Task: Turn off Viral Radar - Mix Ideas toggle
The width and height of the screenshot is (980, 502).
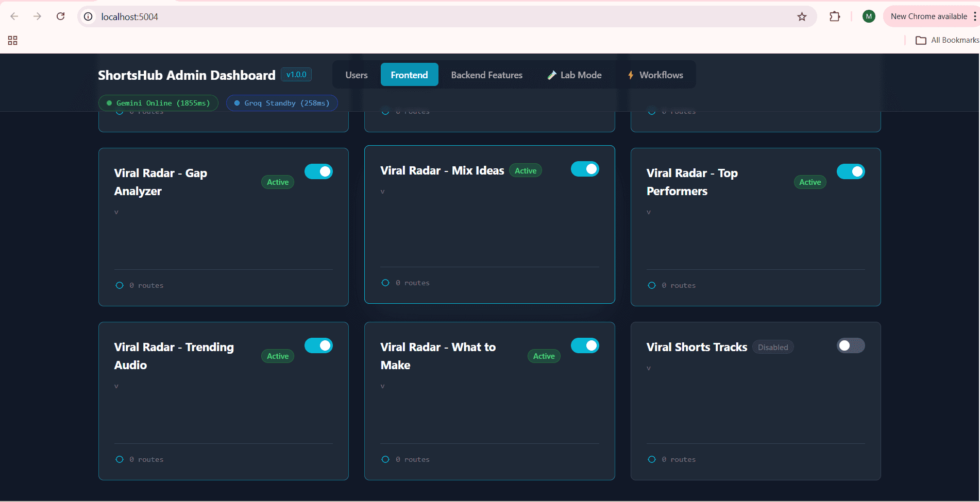Action: tap(585, 169)
